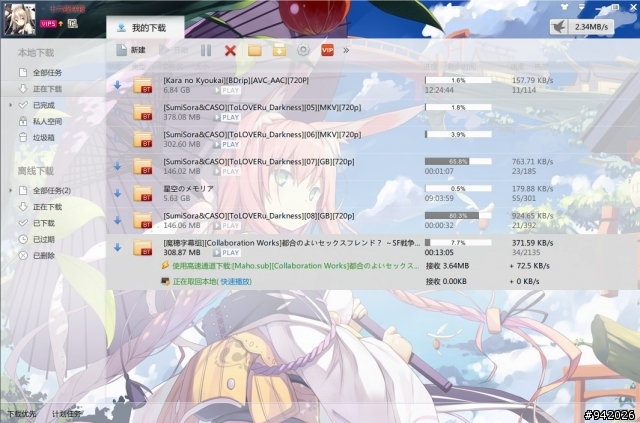Click 计划任务 in the bottom status bar
The image size is (640, 423).
coord(67,414)
